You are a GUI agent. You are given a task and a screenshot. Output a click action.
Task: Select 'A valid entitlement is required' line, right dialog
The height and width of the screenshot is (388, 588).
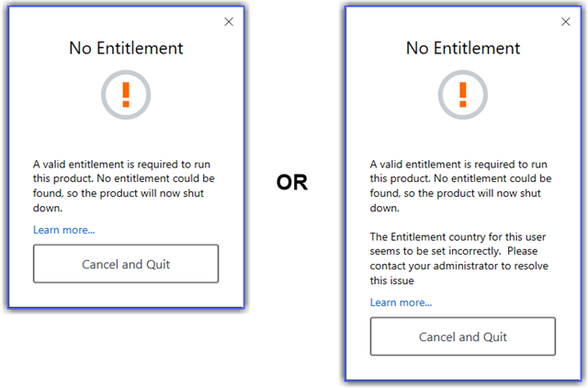coord(458,165)
